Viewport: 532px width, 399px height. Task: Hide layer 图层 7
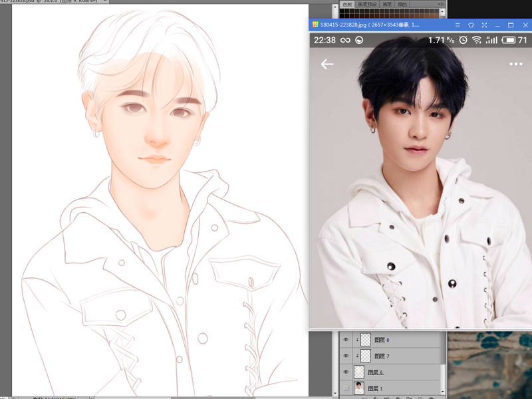pyautogui.click(x=346, y=356)
